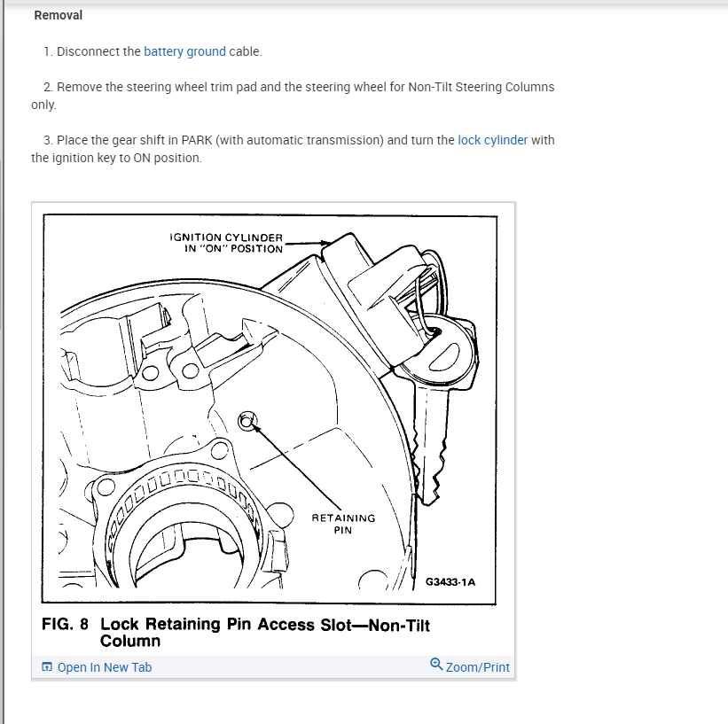The image size is (728, 724).
Task: Click step 1 Disconnect instruction text
Action: click(x=153, y=51)
